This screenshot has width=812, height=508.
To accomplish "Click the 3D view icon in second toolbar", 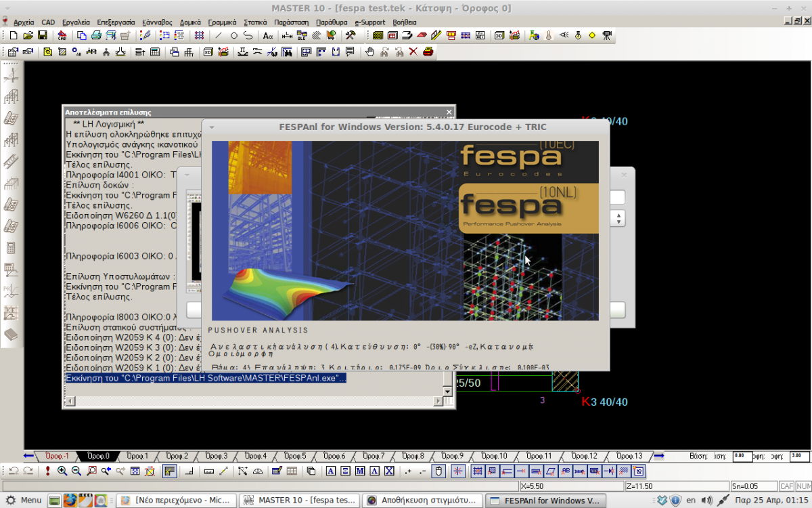I will point(208,51).
